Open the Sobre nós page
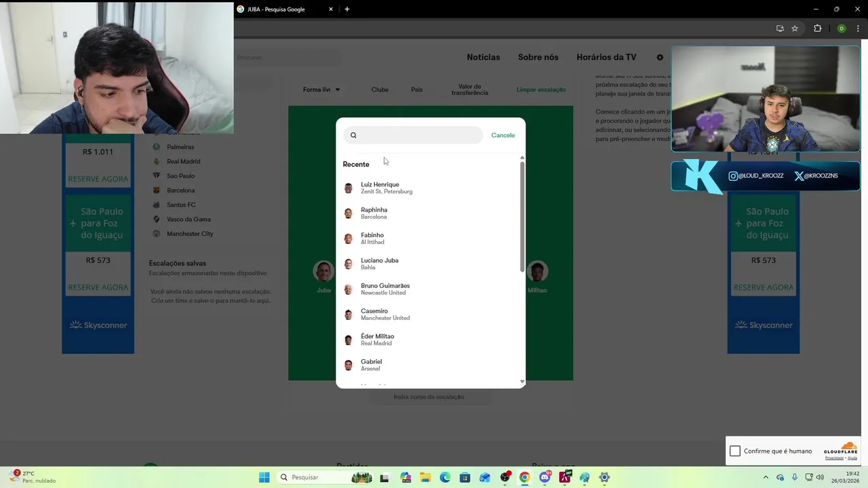This screenshot has height=488, width=868. click(538, 58)
